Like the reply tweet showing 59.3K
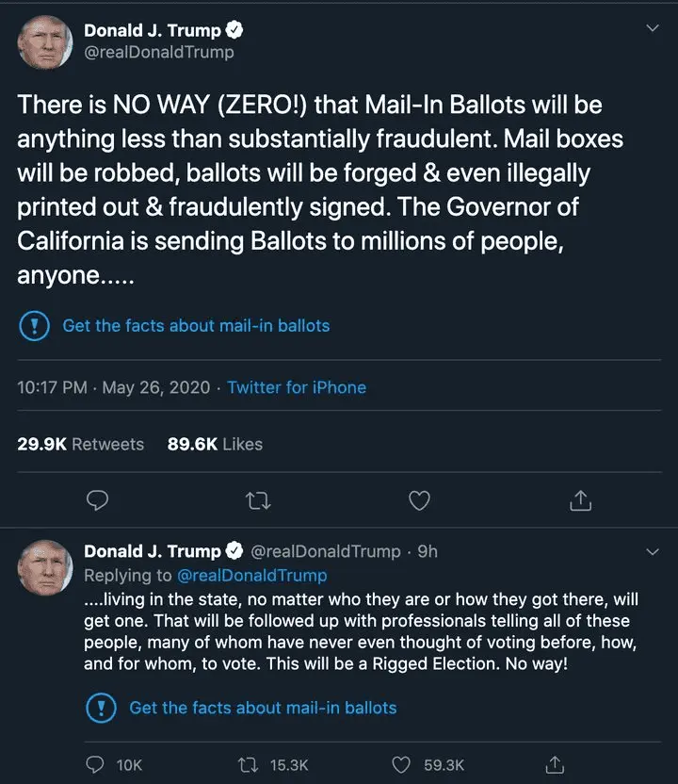Screen dimensions: 678x784 pyautogui.click(x=402, y=764)
